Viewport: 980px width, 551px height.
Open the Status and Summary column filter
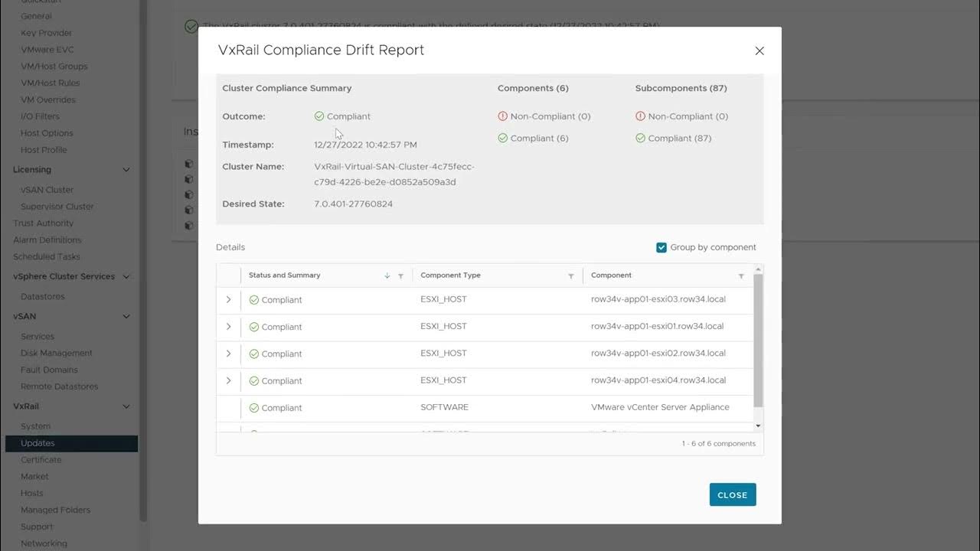point(400,276)
